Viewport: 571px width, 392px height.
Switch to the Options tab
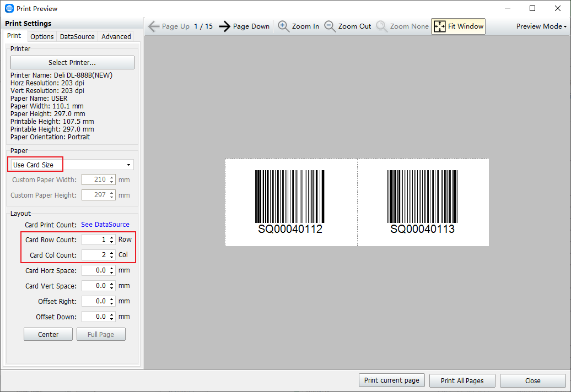tap(42, 36)
